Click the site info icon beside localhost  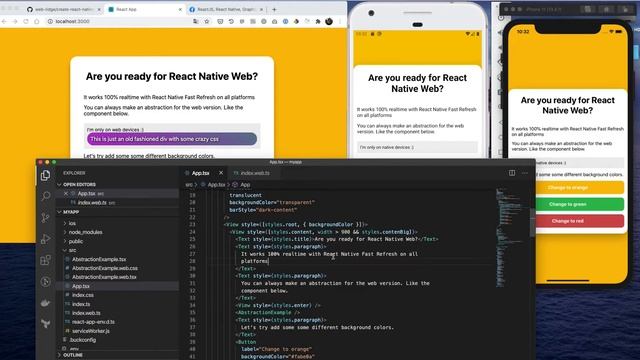pos(50,21)
